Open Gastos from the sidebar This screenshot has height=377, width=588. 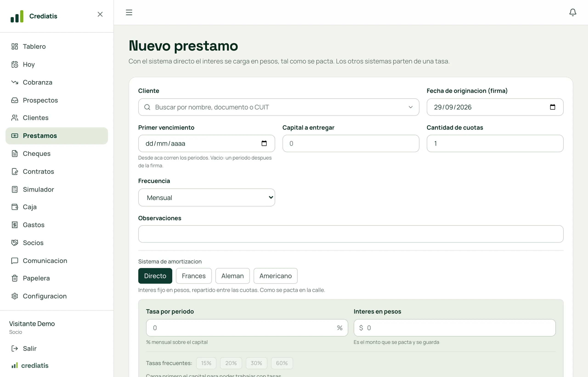[x=57, y=225]
